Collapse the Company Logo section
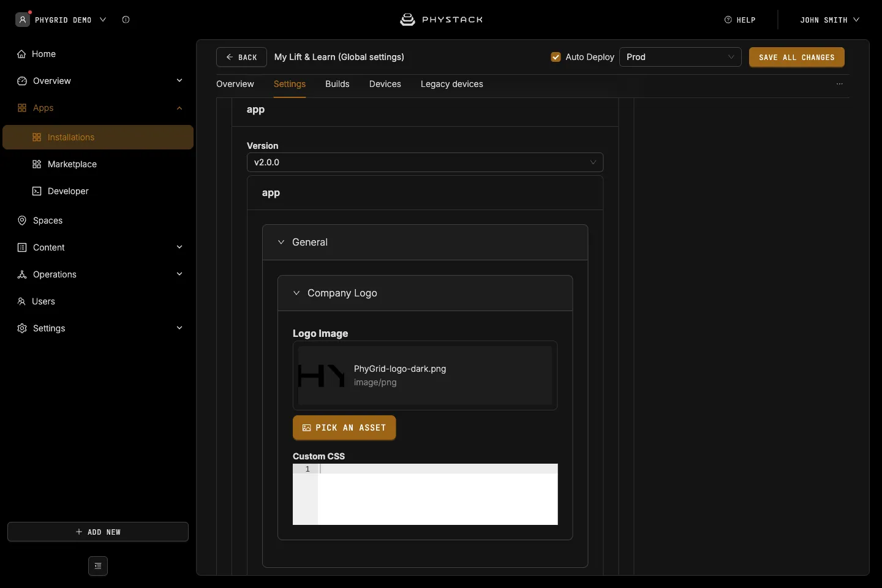The width and height of the screenshot is (882, 588). (x=296, y=293)
